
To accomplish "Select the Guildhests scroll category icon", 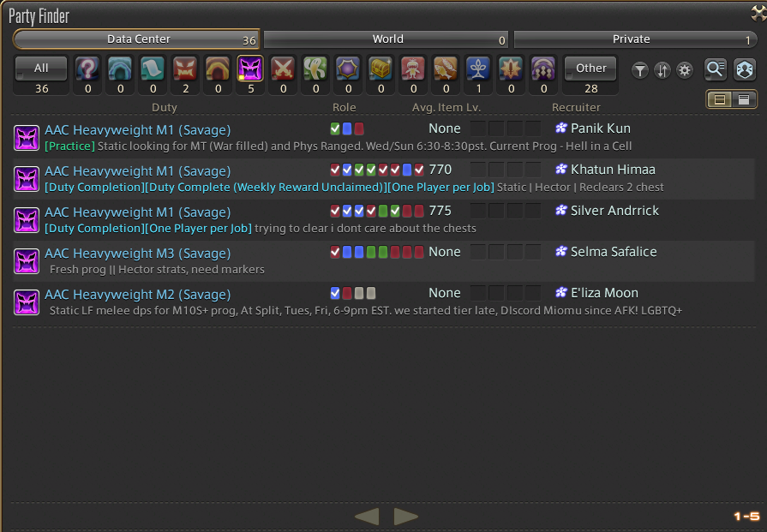I will pos(153,69).
